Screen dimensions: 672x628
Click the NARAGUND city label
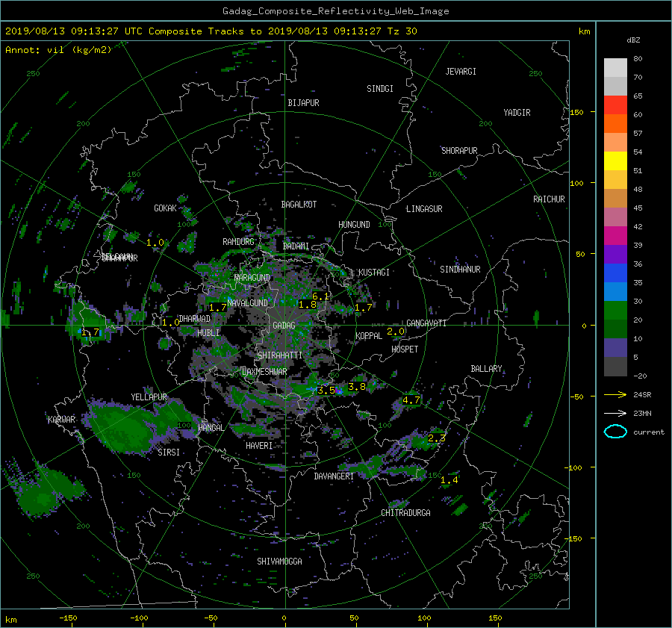pyautogui.click(x=252, y=278)
